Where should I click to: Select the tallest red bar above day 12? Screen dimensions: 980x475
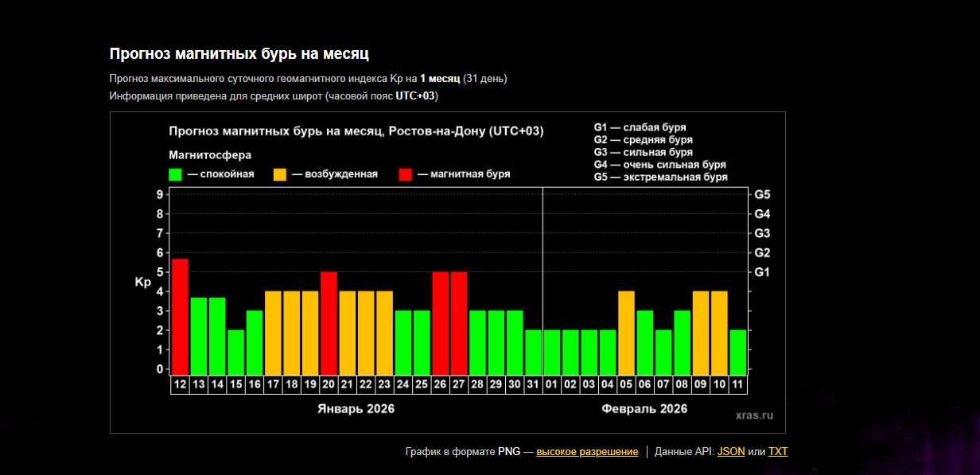tap(180, 316)
